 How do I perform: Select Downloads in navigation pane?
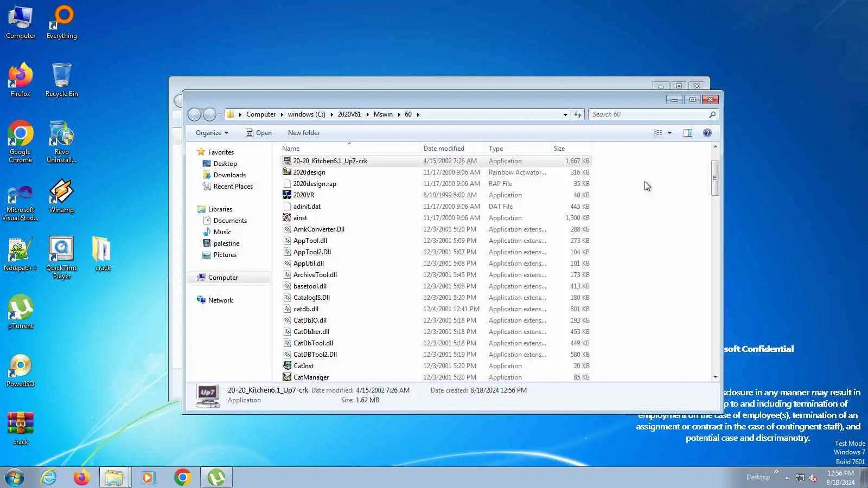229,175
